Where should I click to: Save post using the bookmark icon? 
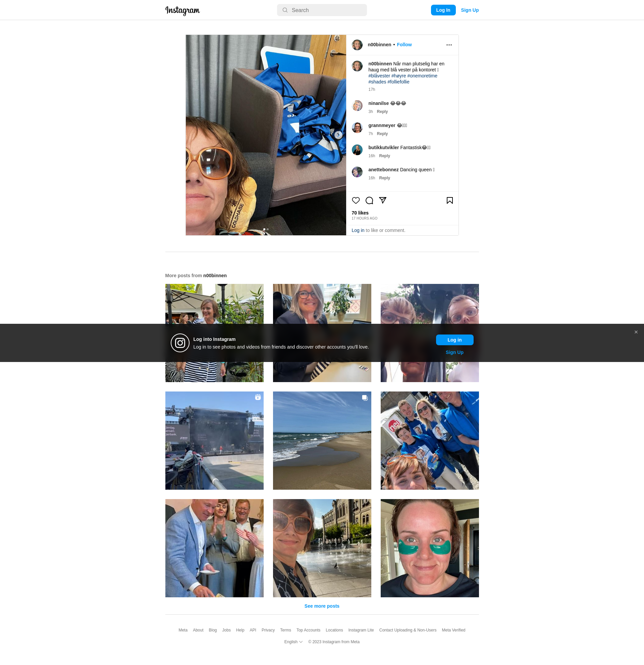(x=449, y=200)
